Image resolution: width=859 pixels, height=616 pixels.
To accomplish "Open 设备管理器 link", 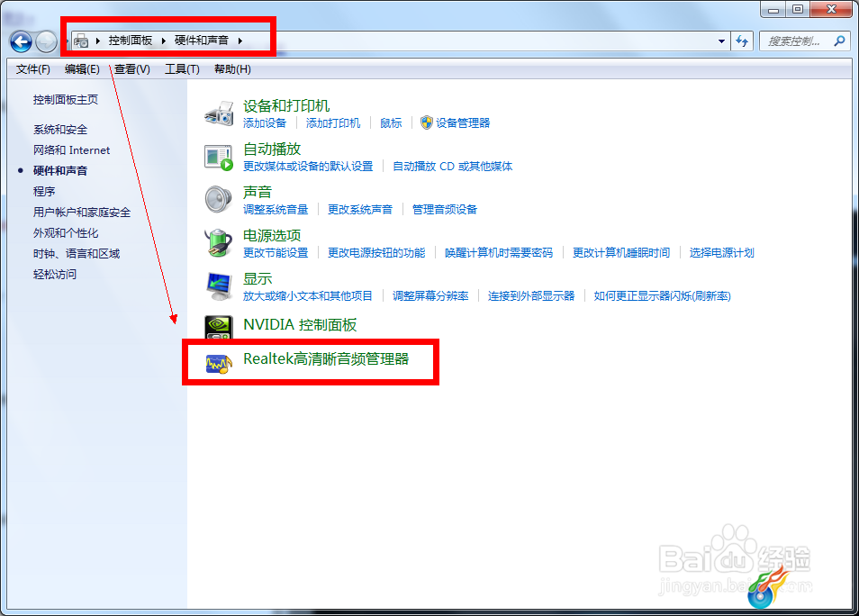I will 463,123.
